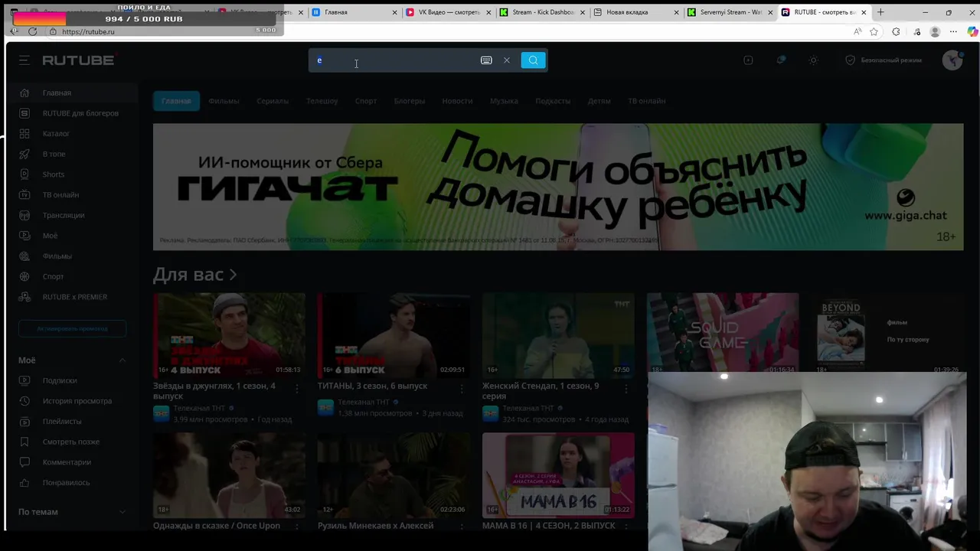Toggle the light/dark theme sun icon

813,60
